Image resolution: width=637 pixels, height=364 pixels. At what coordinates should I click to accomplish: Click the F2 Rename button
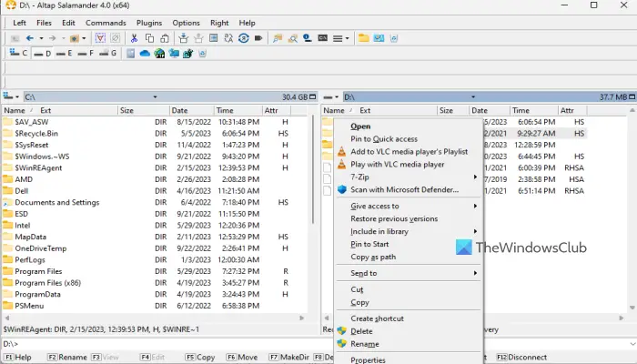click(67, 357)
